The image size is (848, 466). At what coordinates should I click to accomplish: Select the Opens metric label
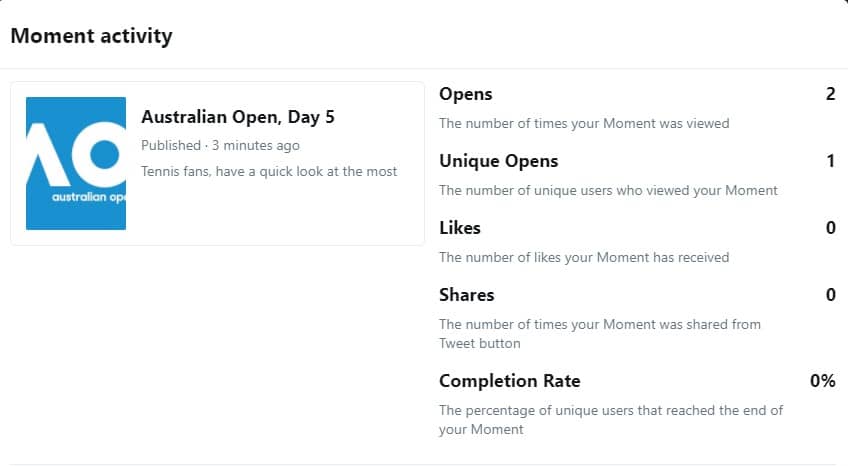(466, 94)
